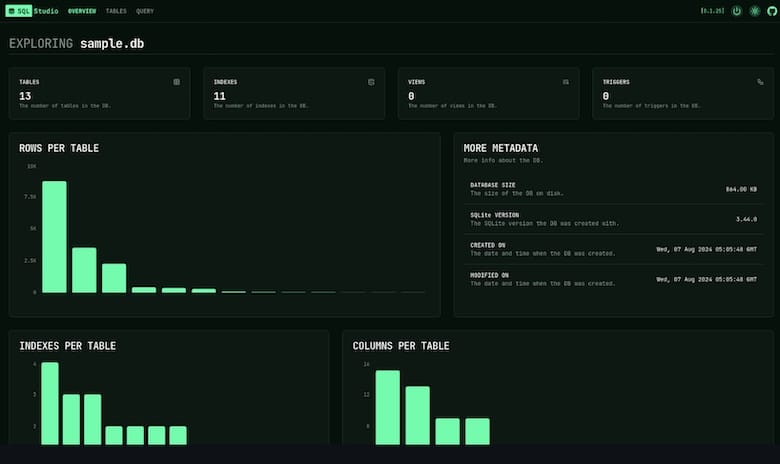Click the fourth bar in Rows Per Table

(x=144, y=290)
